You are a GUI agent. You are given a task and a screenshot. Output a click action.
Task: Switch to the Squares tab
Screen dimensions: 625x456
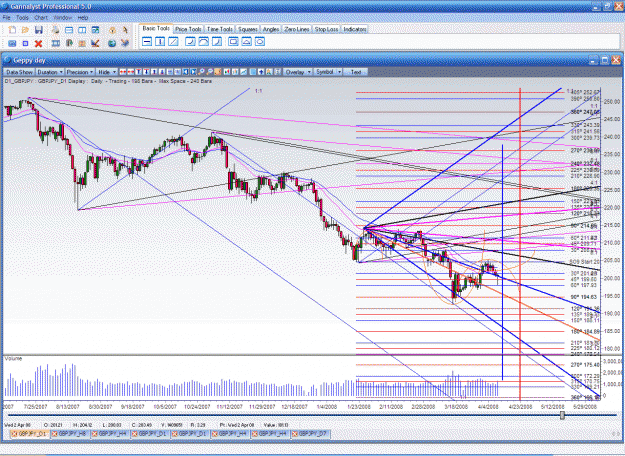tap(248, 29)
